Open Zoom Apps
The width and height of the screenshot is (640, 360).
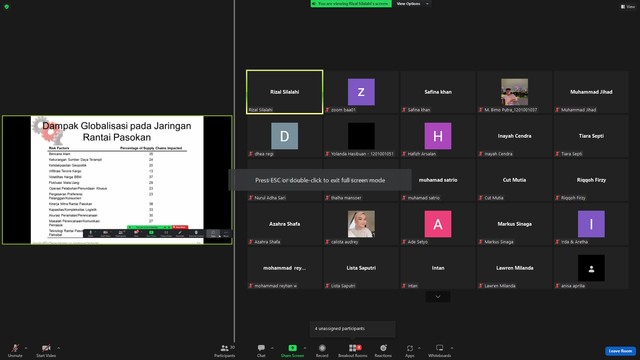coord(410,350)
